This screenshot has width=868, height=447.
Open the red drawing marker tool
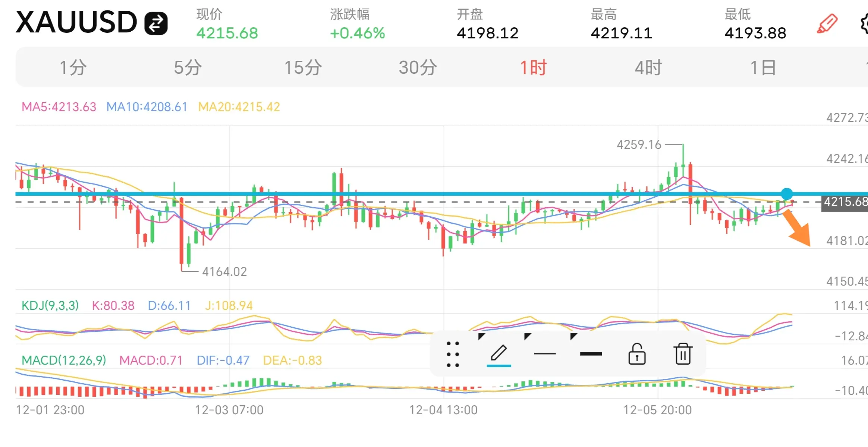[827, 24]
